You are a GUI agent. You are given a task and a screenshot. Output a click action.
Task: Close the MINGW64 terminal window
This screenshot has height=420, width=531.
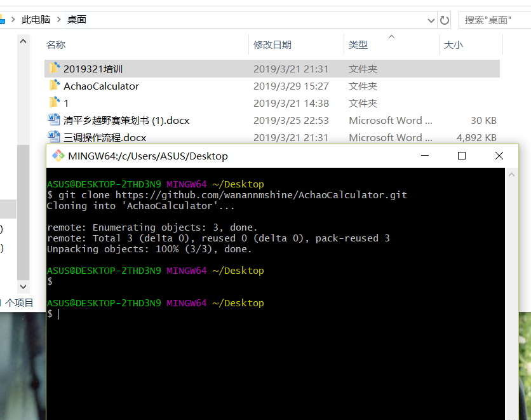click(x=499, y=156)
